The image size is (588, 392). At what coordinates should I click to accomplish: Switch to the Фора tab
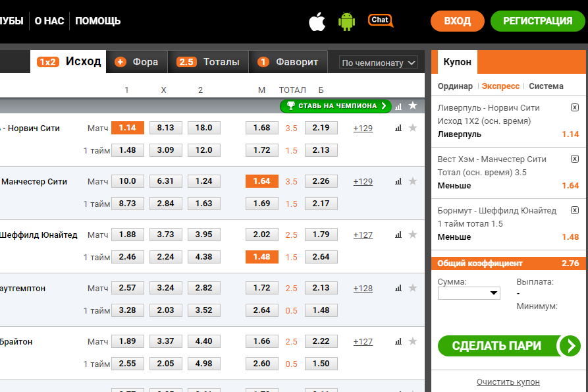point(137,61)
